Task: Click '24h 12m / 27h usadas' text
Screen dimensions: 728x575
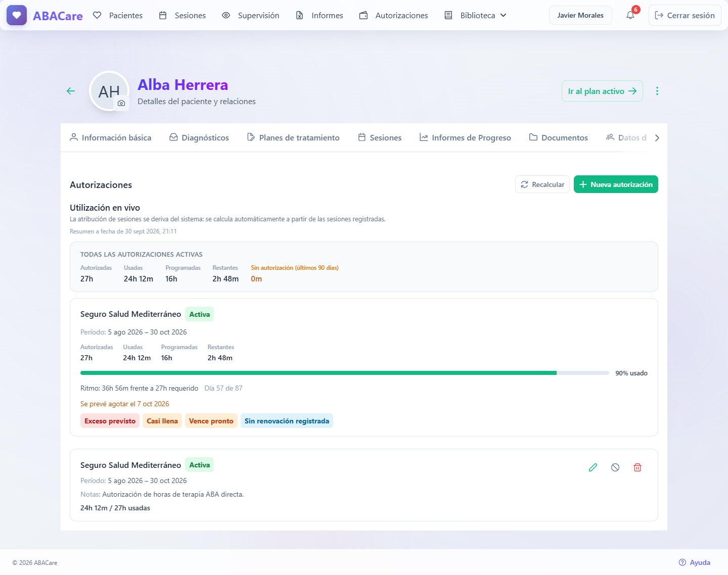Action: point(115,508)
